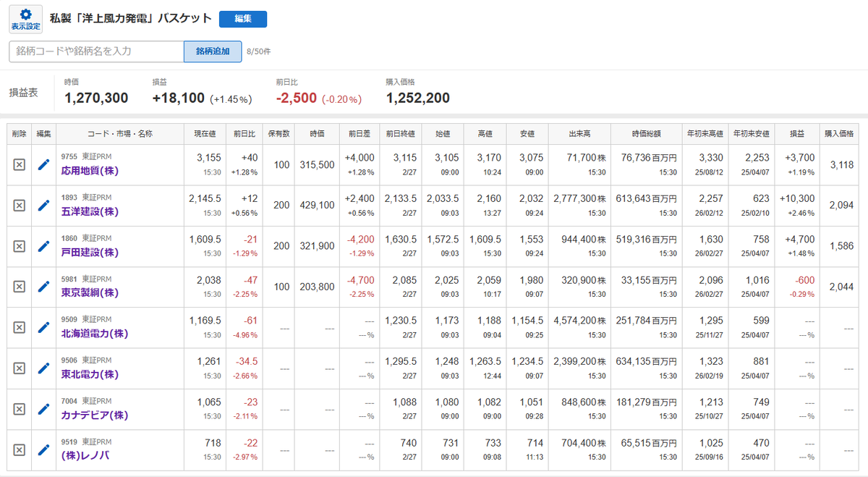The image size is (868, 477).
Task: Open the 北海道電力(株) stock link
Action: click(95, 334)
